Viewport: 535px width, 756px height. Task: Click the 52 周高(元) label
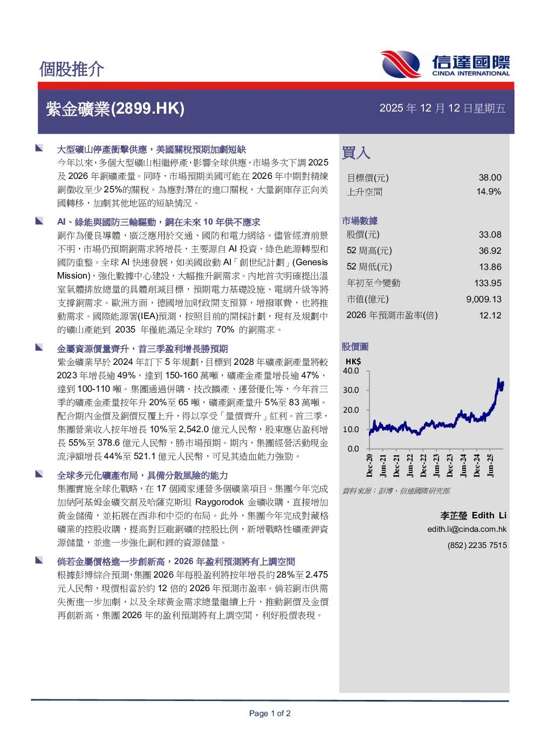[369, 251]
